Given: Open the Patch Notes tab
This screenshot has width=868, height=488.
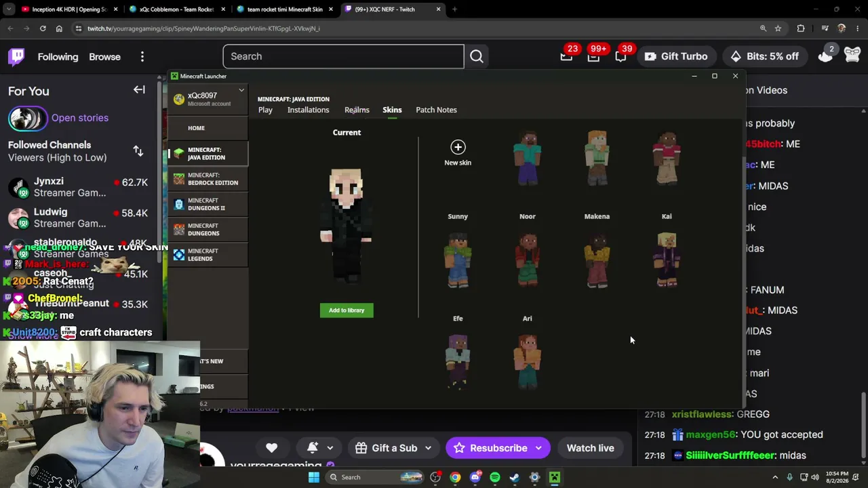Looking at the screenshot, I should click(436, 110).
